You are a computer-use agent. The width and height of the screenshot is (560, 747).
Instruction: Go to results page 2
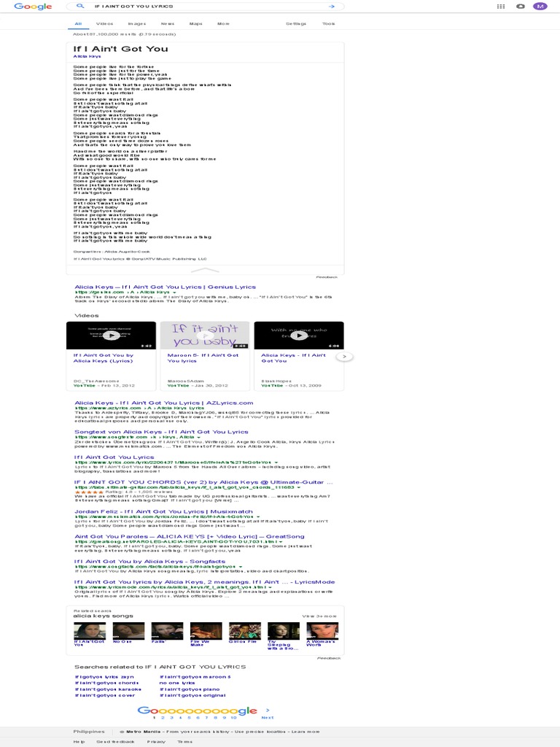163,717
